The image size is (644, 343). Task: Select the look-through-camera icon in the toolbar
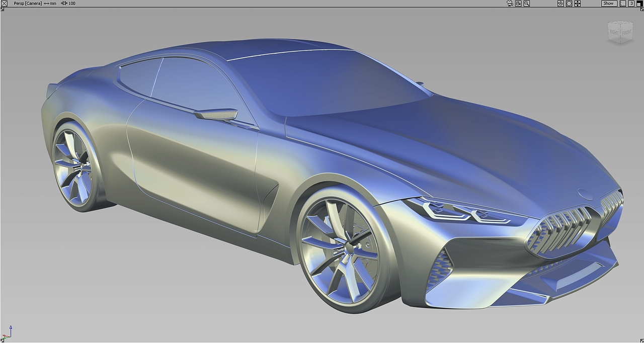509,3
